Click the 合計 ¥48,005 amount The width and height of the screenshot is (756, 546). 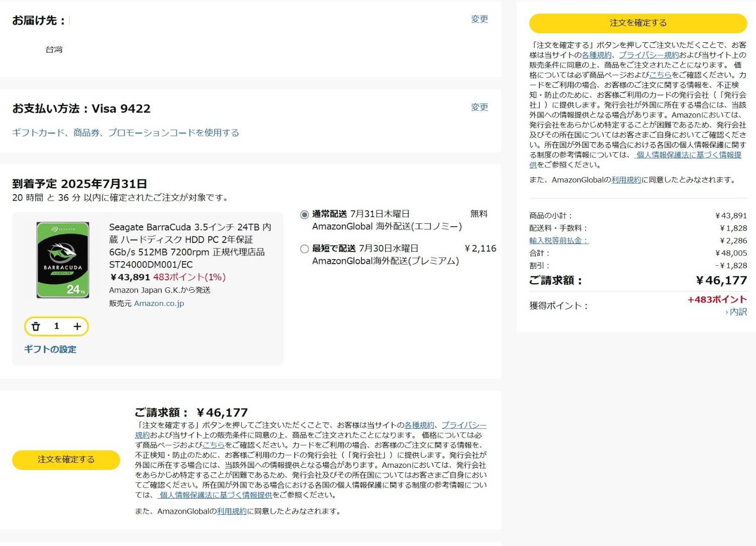[731, 253]
